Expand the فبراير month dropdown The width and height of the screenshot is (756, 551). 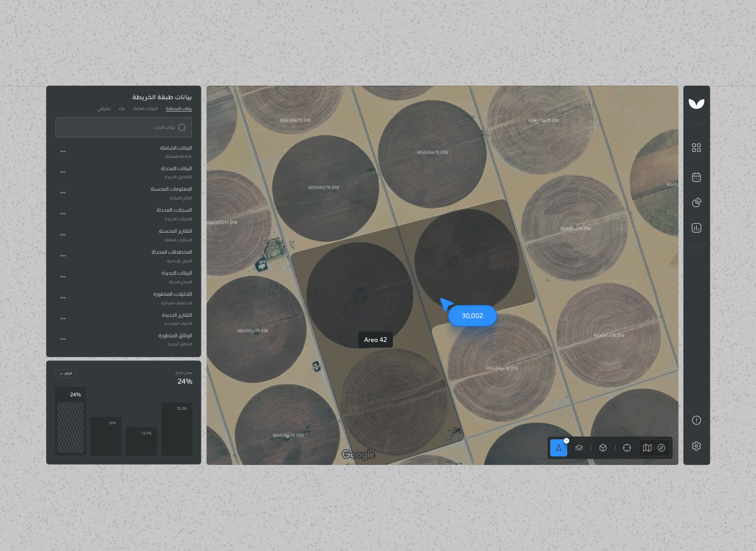click(65, 374)
